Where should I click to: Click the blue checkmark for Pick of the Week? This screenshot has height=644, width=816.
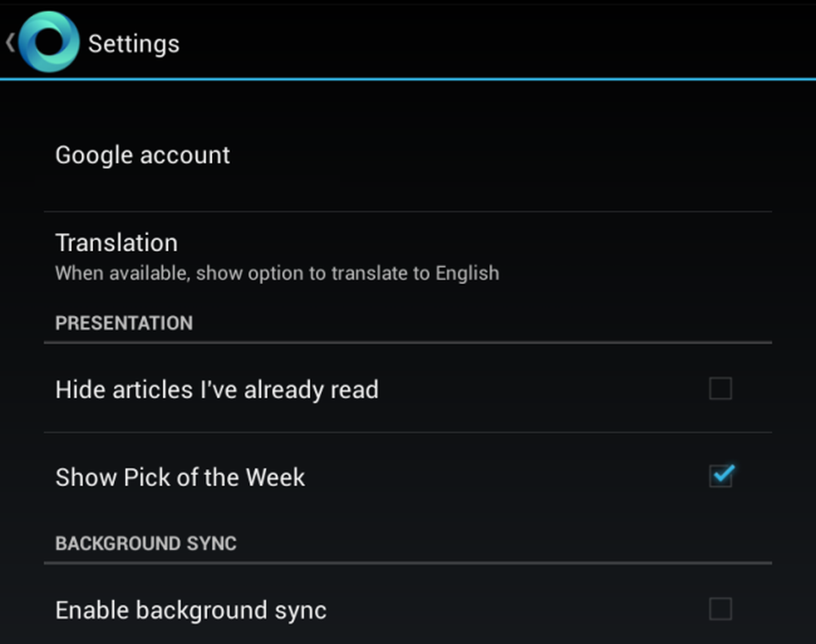coord(723,473)
